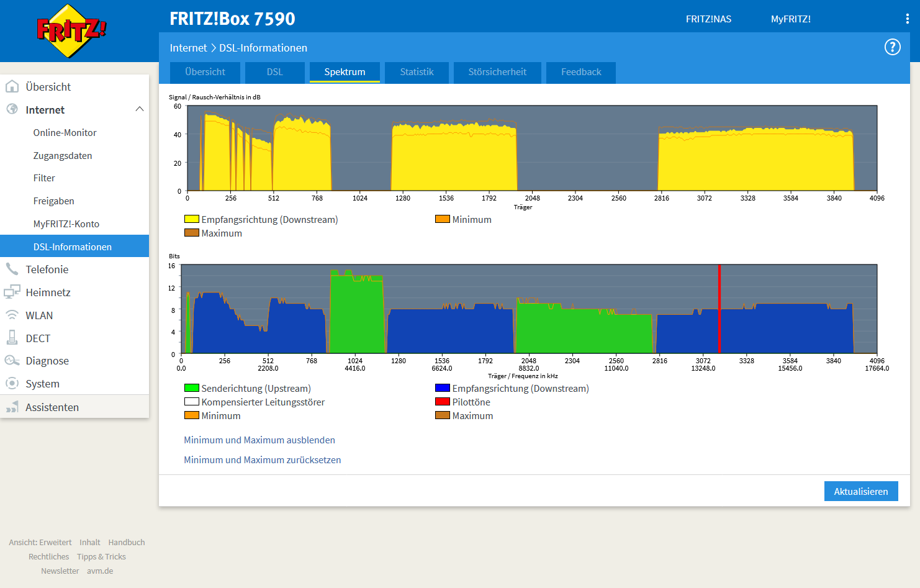Viewport: 920px width, 588px height.
Task: Open Inhalt footer link
Action: [90, 542]
